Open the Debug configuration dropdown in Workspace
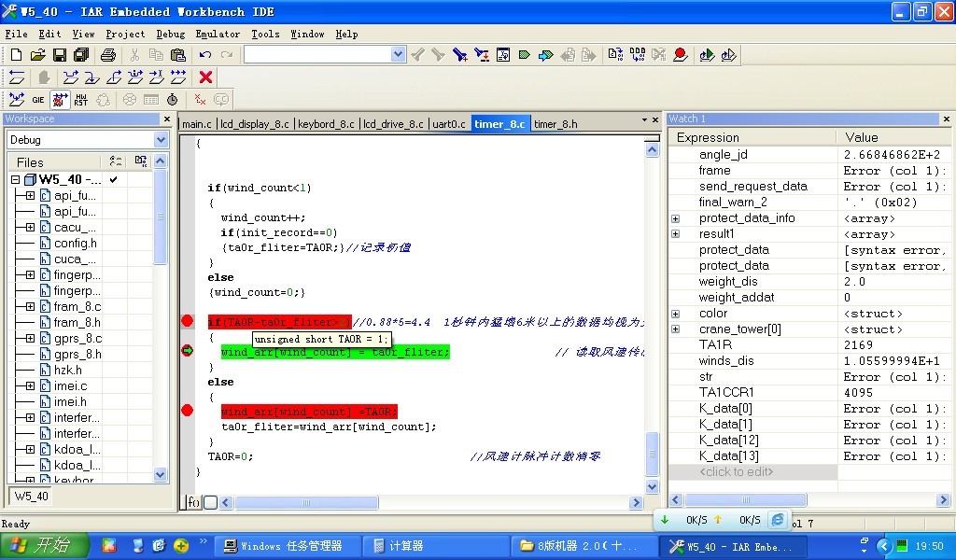 [x=161, y=140]
